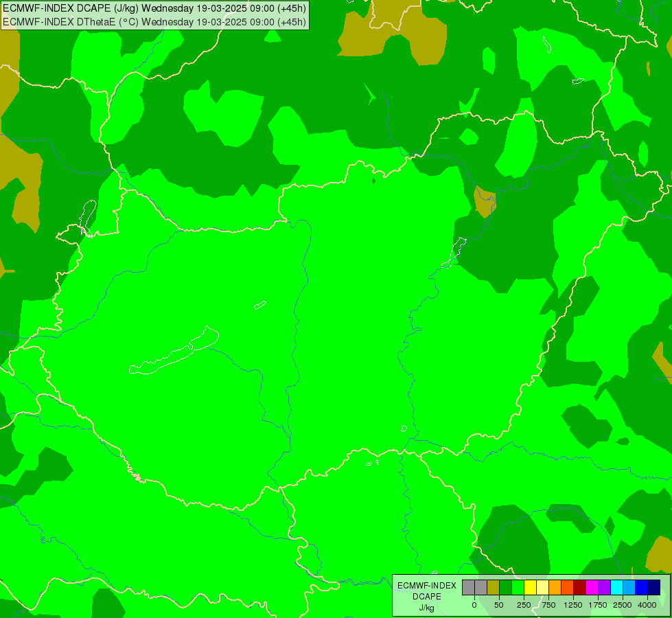Click the legend value '1750'
This screenshot has width=672, height=618.
pyautogui.click(x=598, y=605)
